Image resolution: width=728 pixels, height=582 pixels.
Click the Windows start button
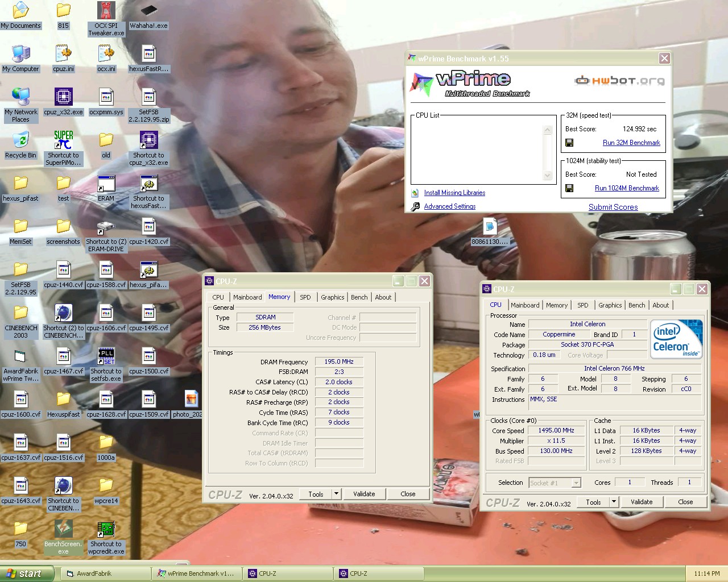(27, 573)
